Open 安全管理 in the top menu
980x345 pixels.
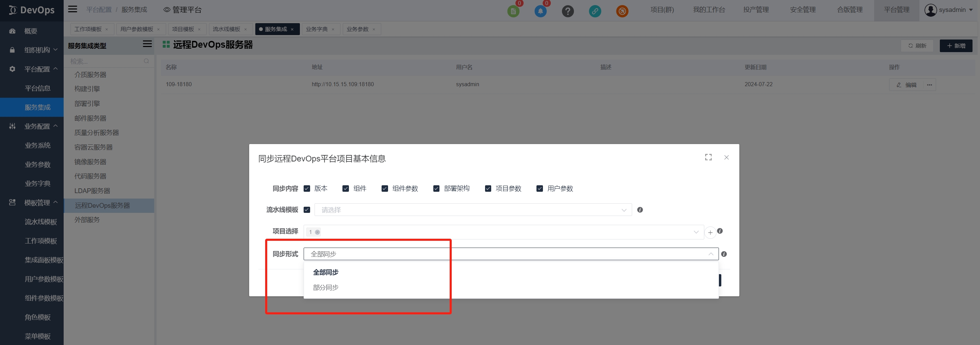tap(803, 10)
